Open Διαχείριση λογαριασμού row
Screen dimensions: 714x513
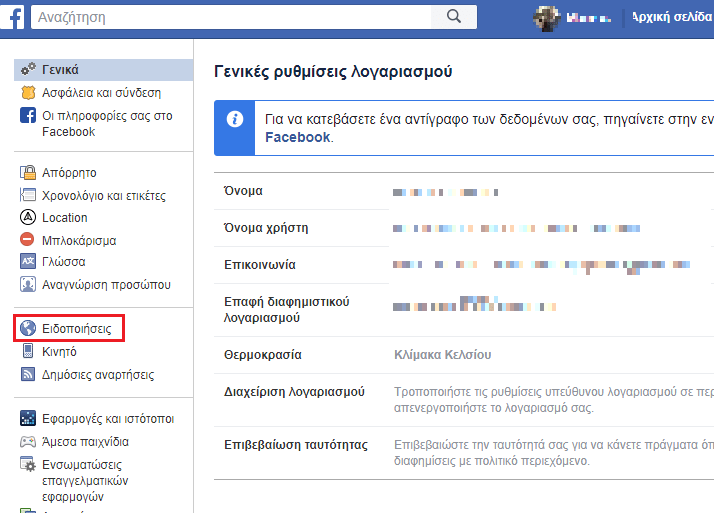pos(464,400)
